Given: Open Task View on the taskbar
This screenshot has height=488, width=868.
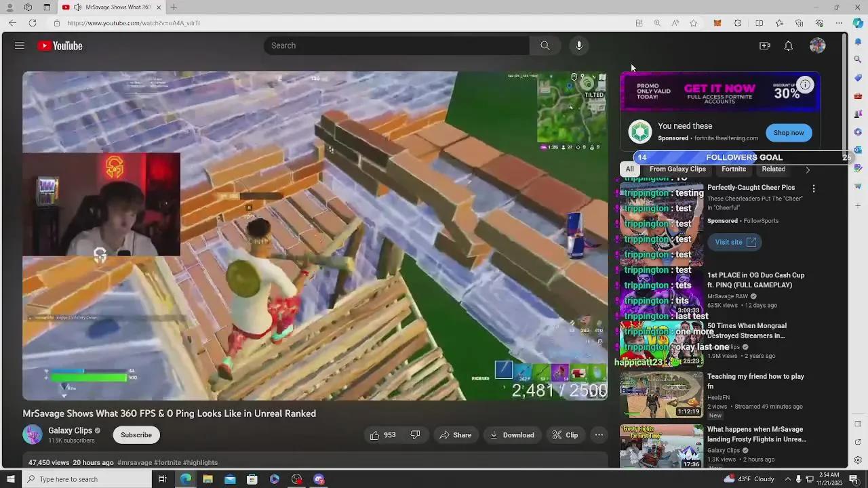Looking at the screenshot, I should 163,479.
